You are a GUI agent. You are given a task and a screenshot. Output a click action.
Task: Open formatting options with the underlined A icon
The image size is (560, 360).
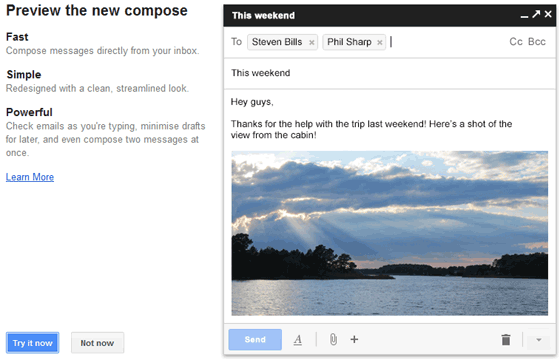coord(298,340)
